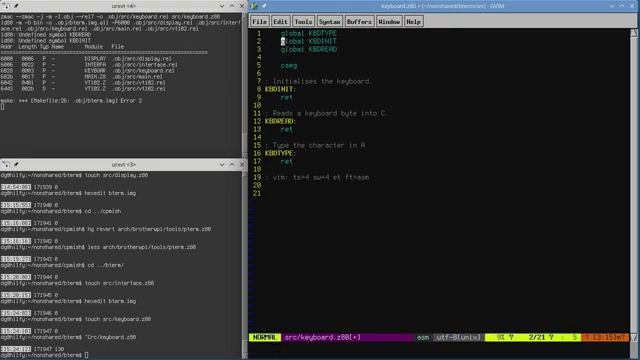Click 'touch src/display.z80' command in terminal
640x360 pixels.
coord(116,175)
